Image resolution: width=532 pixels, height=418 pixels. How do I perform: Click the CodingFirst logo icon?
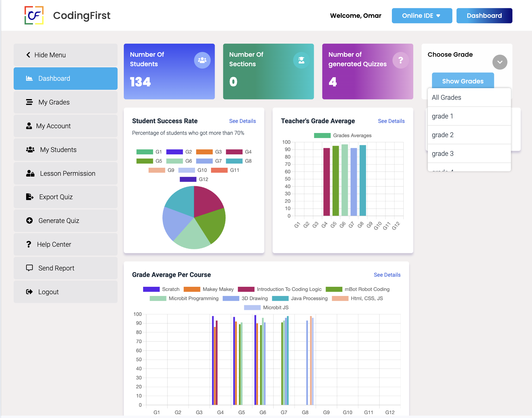click(x=34, y=15)
